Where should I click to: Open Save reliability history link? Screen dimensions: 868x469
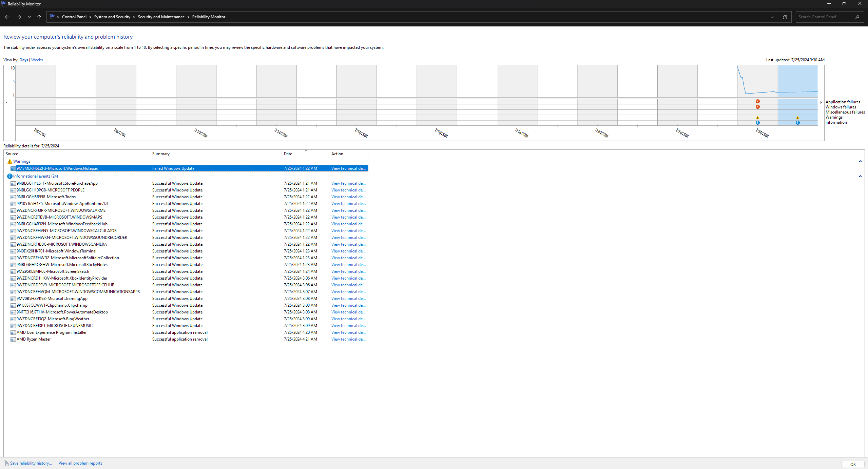[x=31, y=463]
